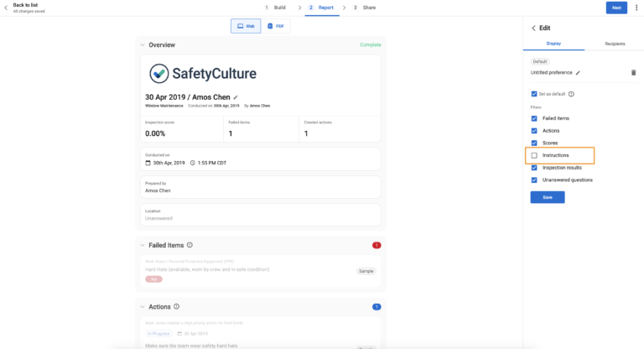Collapse the Failed Items section
The height and width of the screenshot is (349, 644).
tap(143, 246)
